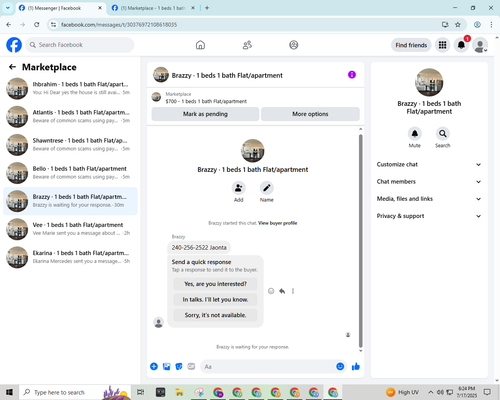Open the Groups icon in top navigation
Screen dimensions: 500x400
point(294,45)
